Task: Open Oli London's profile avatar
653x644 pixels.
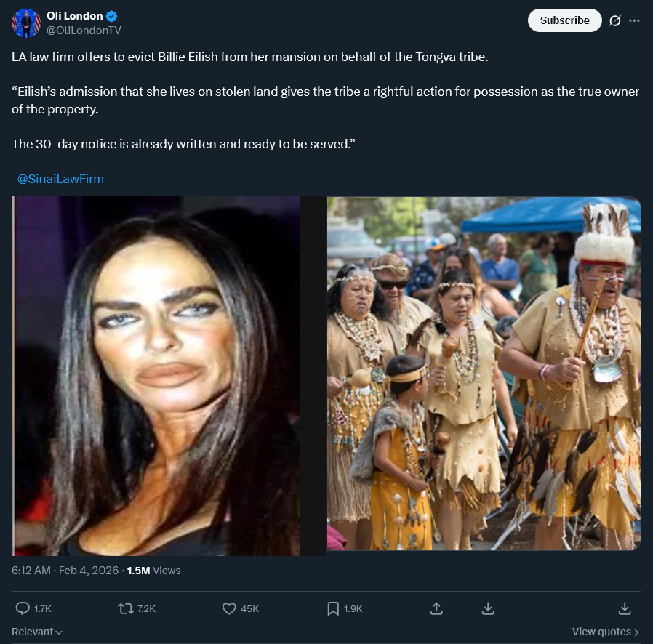Action: 26,23
